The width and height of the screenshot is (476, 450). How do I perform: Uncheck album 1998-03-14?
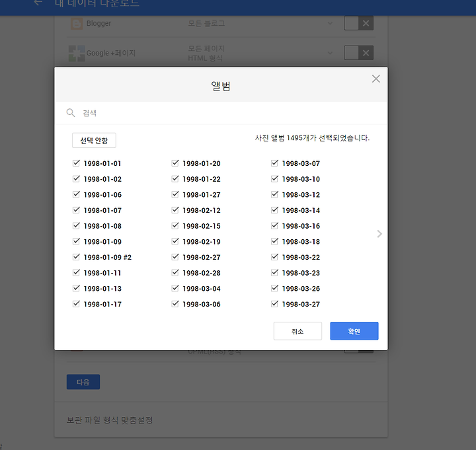point(274,210)
